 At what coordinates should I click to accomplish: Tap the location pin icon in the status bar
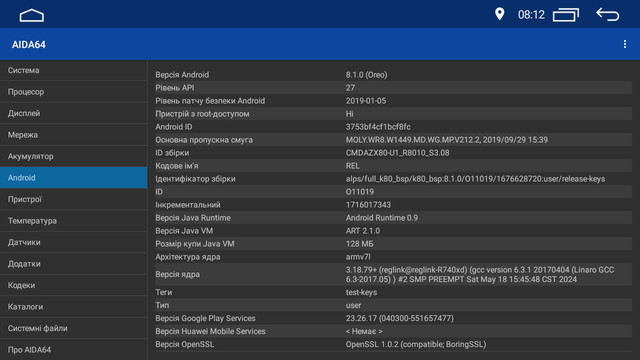[499, 14]
